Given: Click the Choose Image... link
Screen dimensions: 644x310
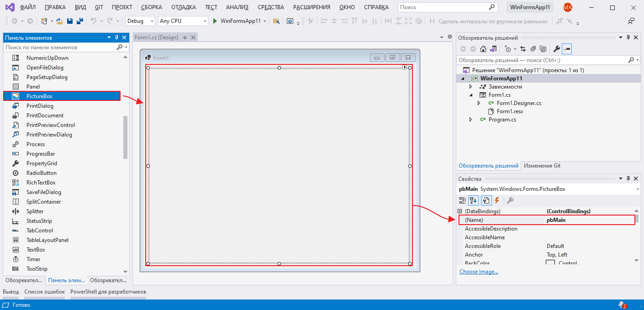Looking at the screenshot, I should (479, 272).
